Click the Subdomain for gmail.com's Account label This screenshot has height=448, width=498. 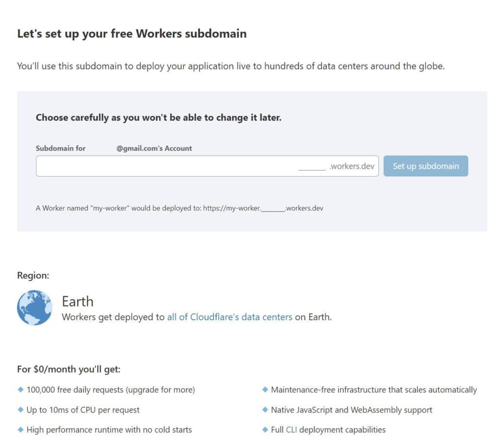click(114, 148)
